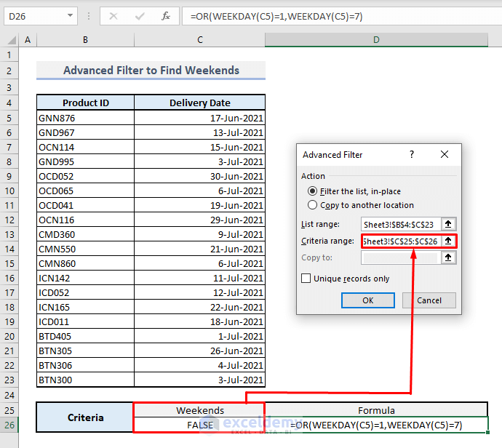Click the date cell 26-Jun-2021
This screenshot has height=448, width=502.
coord(199,351)
